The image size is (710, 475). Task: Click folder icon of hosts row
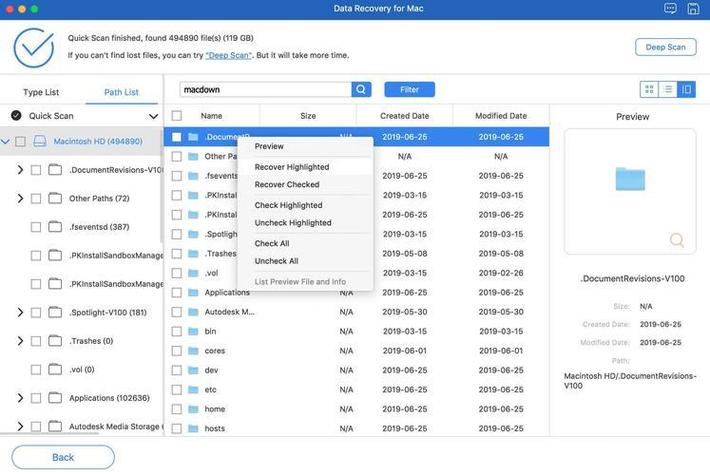(x=193, y=428)
